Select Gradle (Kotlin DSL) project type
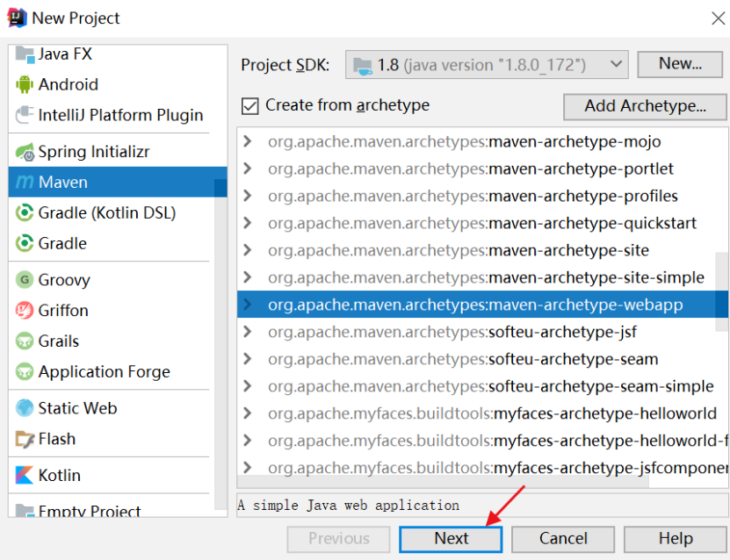The width and height of the screenshot is (730, 560). point(112,213)
